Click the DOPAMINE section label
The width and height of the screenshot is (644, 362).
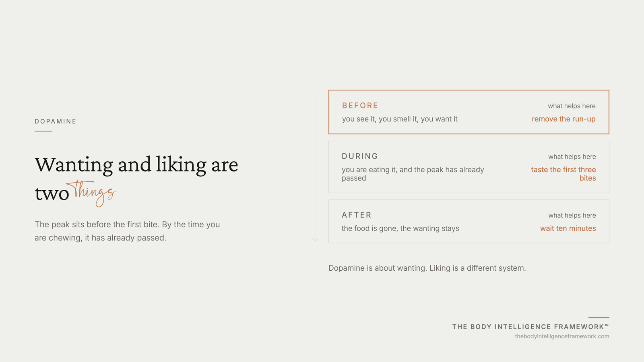[56, 121]
